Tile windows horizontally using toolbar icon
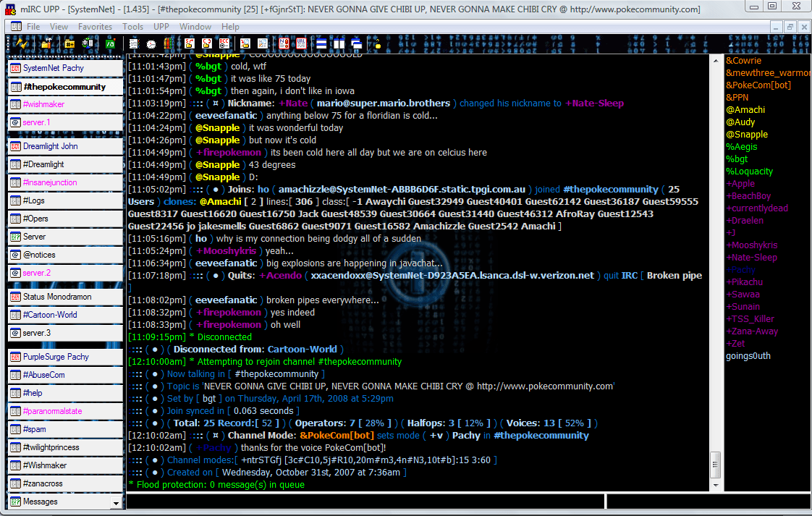The image size is (812, 516). tap(321, 44)
